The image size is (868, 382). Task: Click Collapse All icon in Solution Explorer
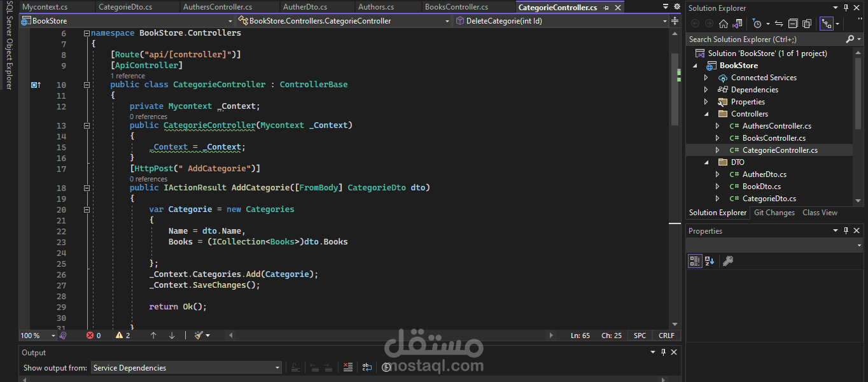793,24
